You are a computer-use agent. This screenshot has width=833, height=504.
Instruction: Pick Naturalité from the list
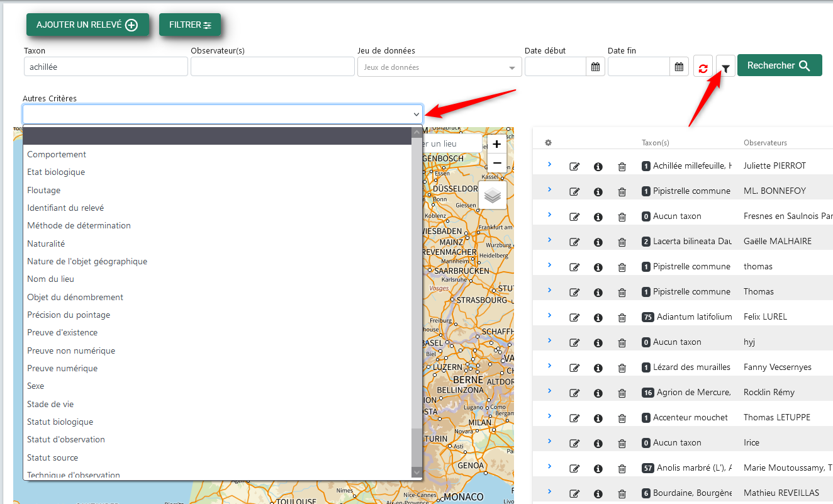click(x=218, y=244)
